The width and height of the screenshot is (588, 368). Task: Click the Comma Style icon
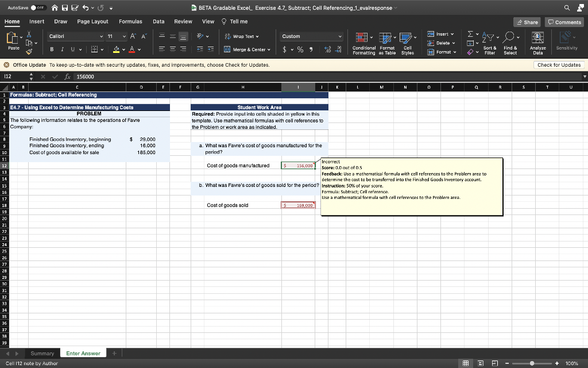pos(311,49)
